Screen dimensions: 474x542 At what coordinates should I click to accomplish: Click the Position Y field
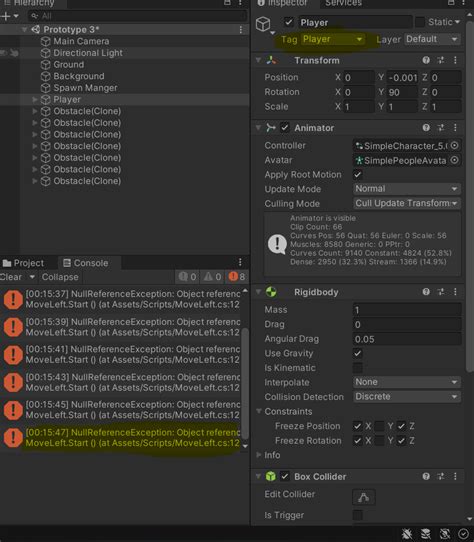(402, 77)
